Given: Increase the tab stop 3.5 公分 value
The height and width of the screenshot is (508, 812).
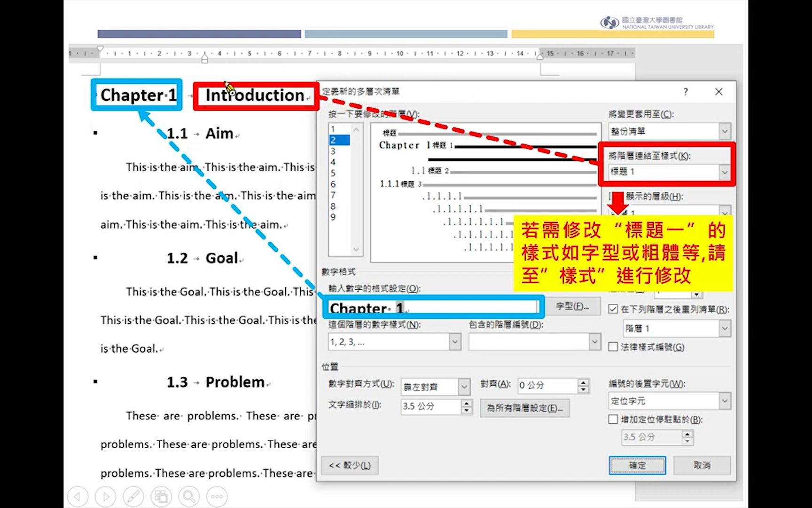Looking at the screenshot, I should pos(687,434).
